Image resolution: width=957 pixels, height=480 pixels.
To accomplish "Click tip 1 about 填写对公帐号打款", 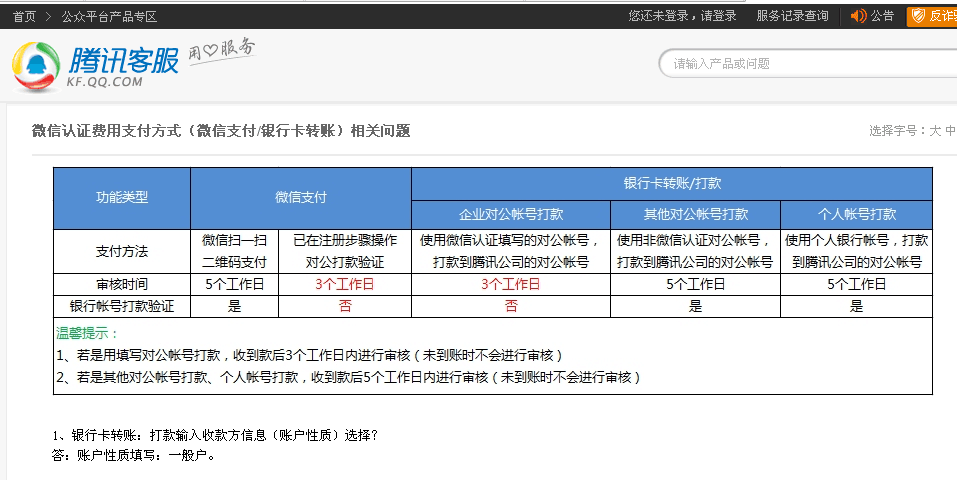I will [309, 355].
